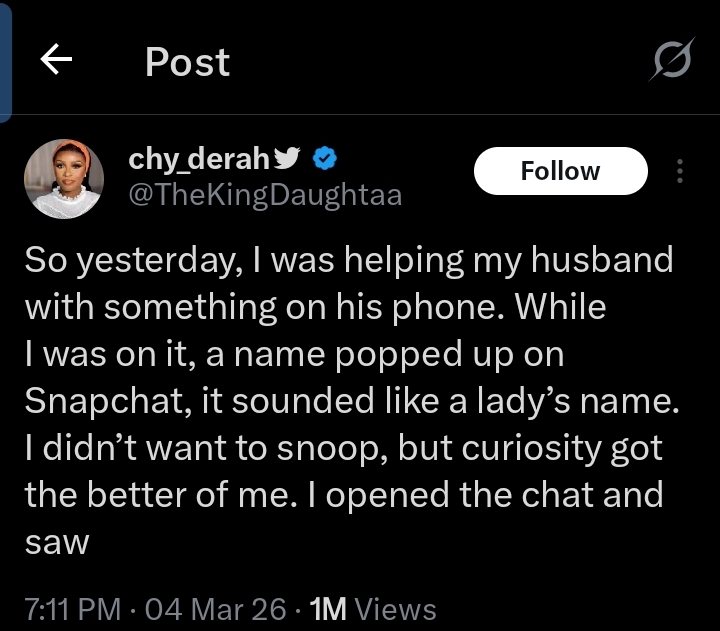
Task: Tap the trailing word "saw" in the post
Action: coord(57,543)
